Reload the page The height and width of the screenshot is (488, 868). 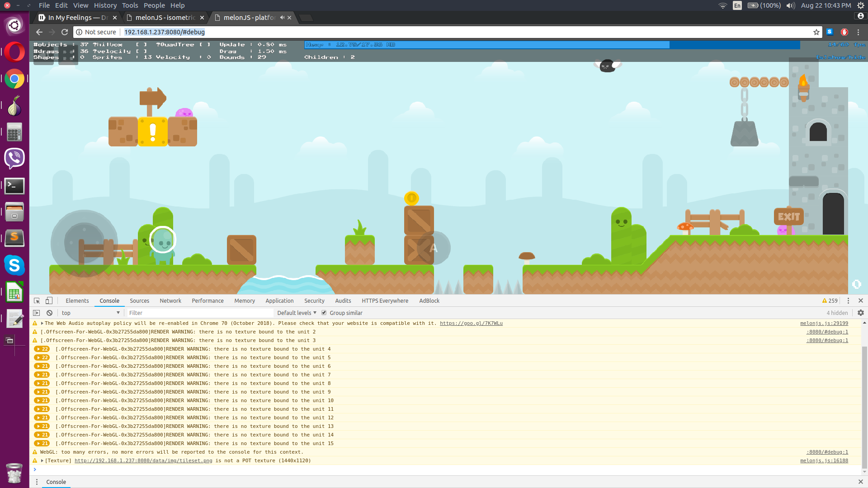(65, 32)
